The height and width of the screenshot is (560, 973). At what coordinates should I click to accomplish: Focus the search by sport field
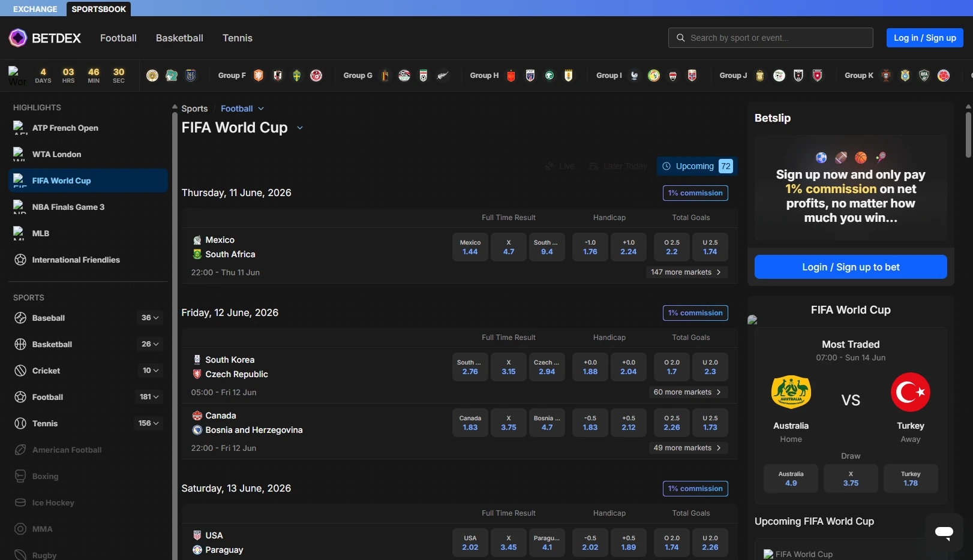click(771, 38)
